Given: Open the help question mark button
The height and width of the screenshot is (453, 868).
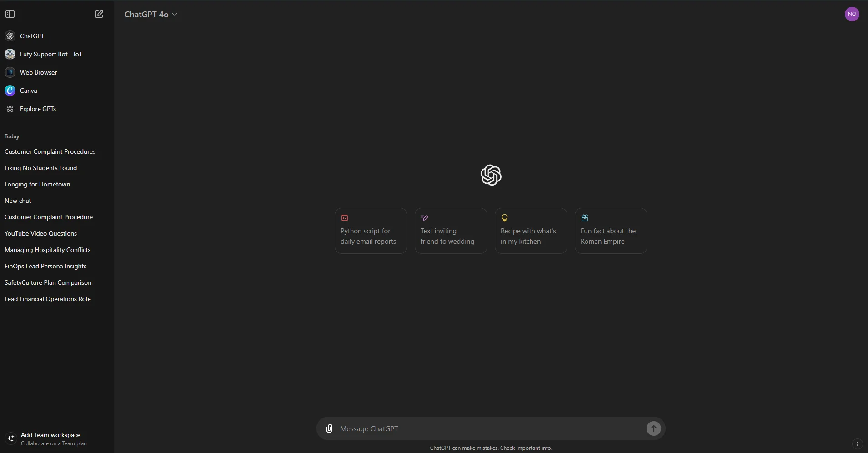Looking at the screenshot, I should point(857,444).
